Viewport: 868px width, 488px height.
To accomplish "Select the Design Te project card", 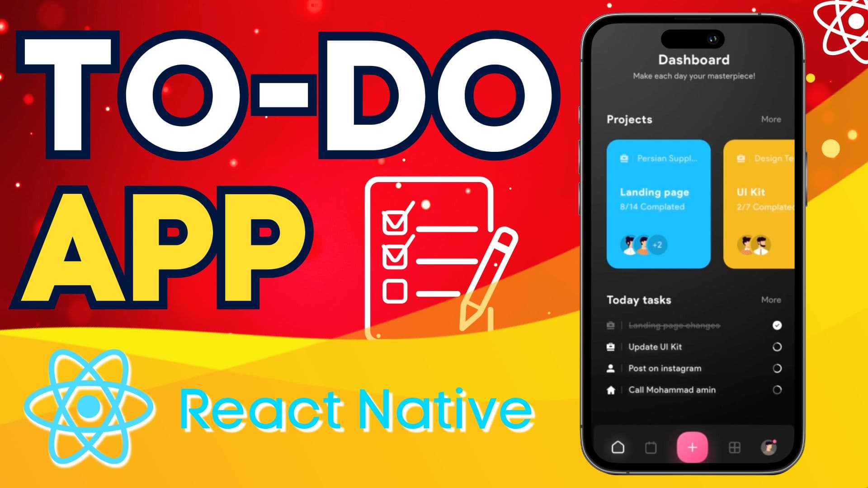I will click(760, 202).
